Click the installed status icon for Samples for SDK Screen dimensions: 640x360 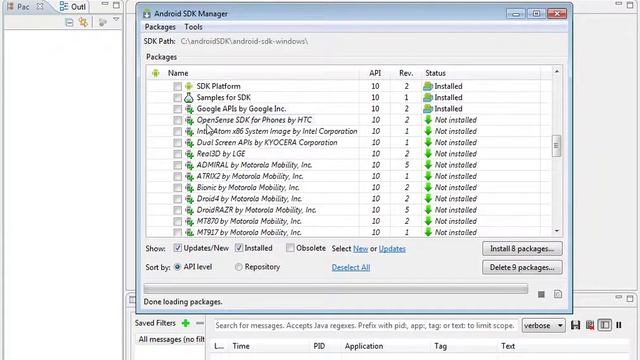428,98
